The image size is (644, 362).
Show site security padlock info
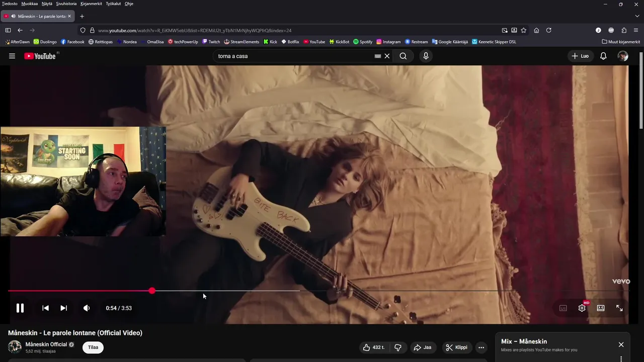coord(92,30)
